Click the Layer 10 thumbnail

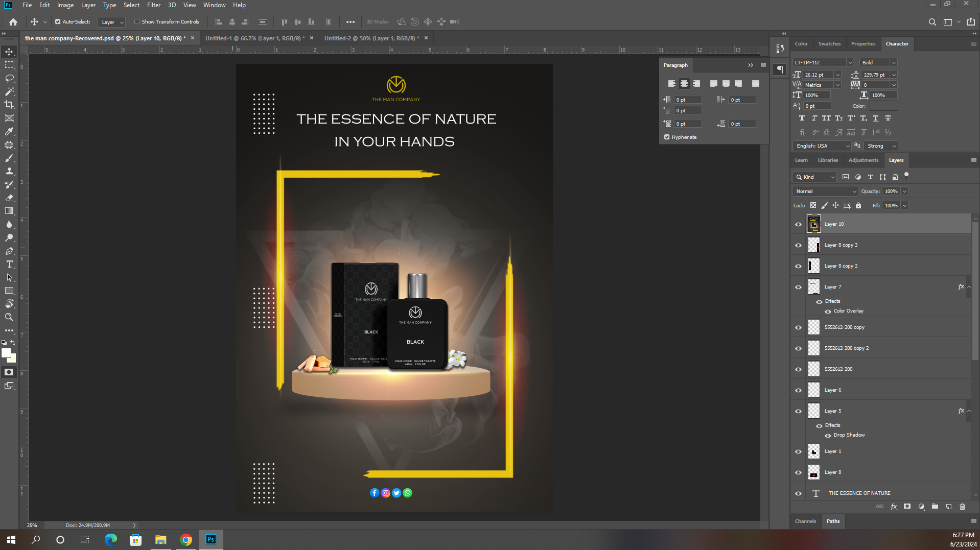[x=813, y=224]
